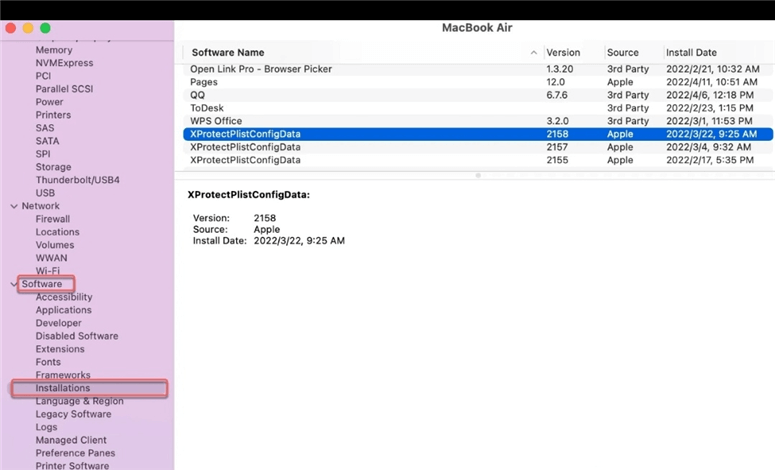Select XProtectPlistConfigData version 2157 row
Image resolution: width=775 pixels, height=470 pixels.
[x=477, y=147]
